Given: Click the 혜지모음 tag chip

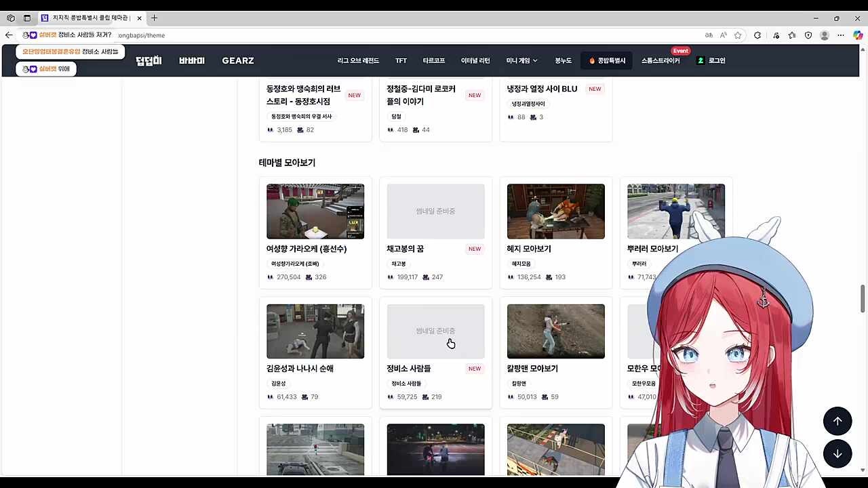Looking at the screenshot, I should click(x=521, y=264).
